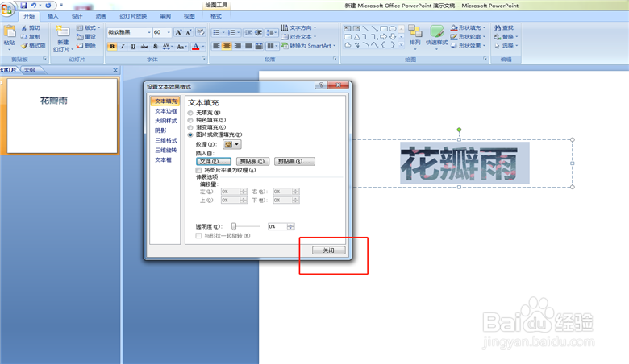Click the Clip Art (剪贴画) button
Screen dimensions: 629x364
295,161
